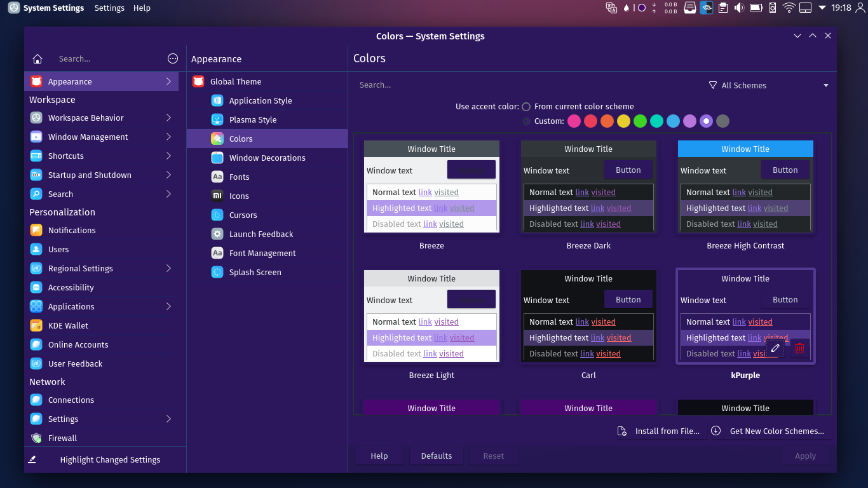Select the Breeze Dark scheme thumbnail
The height and width of the screenshot is (488, 868).
[588, 187]
